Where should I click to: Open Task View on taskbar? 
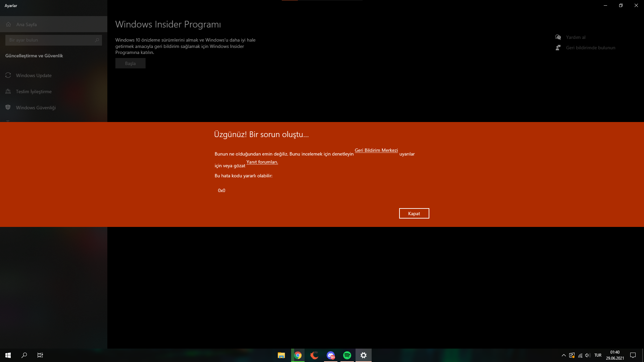coord(40,355)
